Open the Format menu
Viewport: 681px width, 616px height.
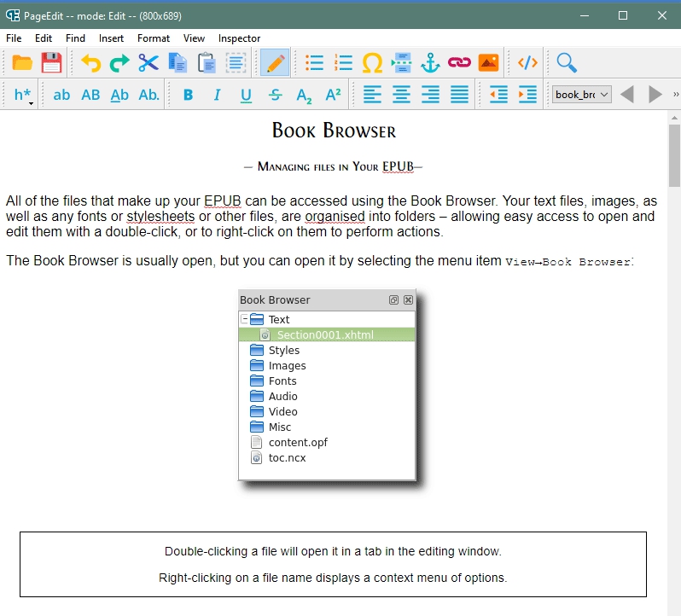(154, 38)
